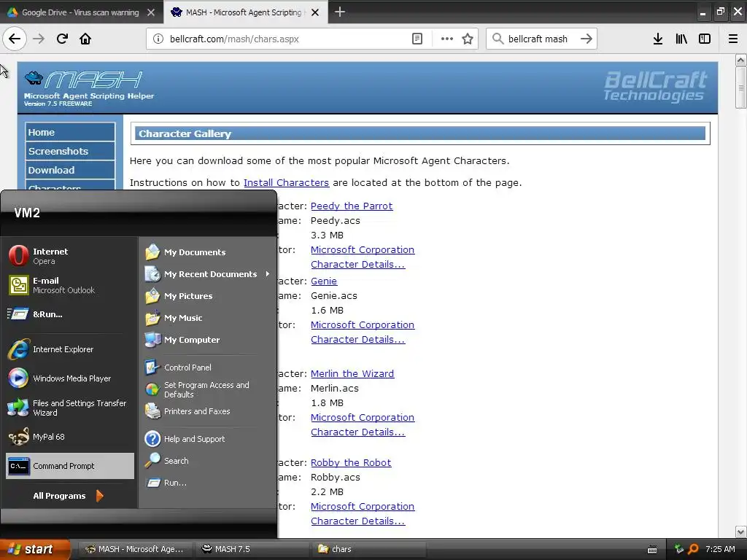The width and height of the screenshot is (747, 560).
Task: Open Screenshots in the MASH site sidebar
Action: click(x=70, y=152)
